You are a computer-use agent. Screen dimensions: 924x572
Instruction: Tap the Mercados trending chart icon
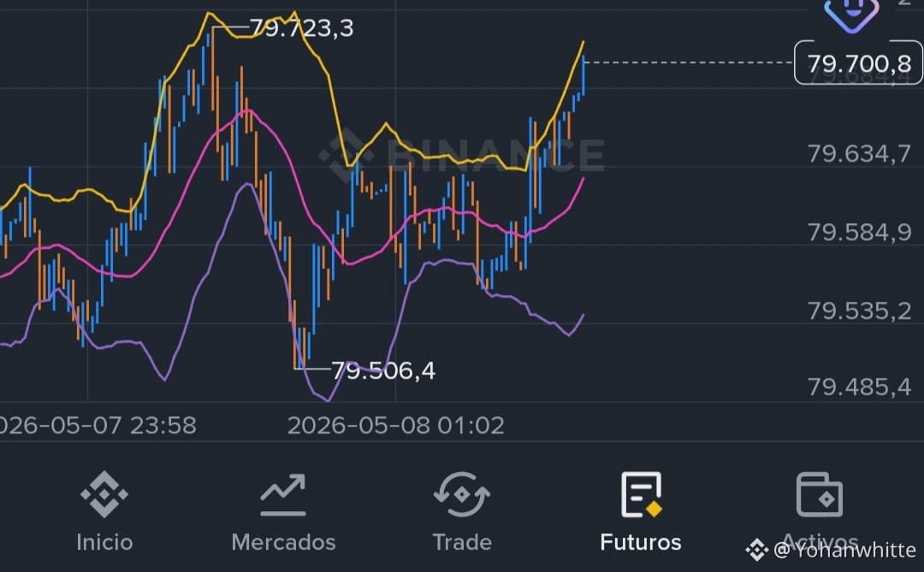(x=283, y=495)
